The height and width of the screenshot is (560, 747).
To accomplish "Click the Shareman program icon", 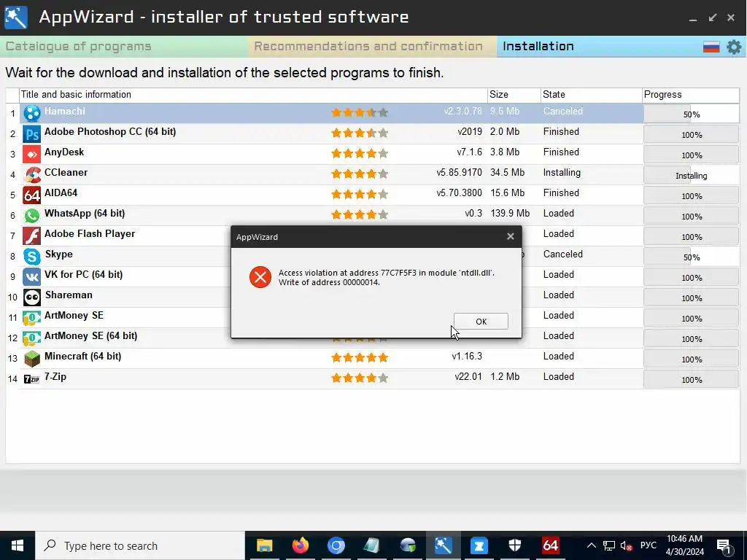I will click(x=32, y=297).
